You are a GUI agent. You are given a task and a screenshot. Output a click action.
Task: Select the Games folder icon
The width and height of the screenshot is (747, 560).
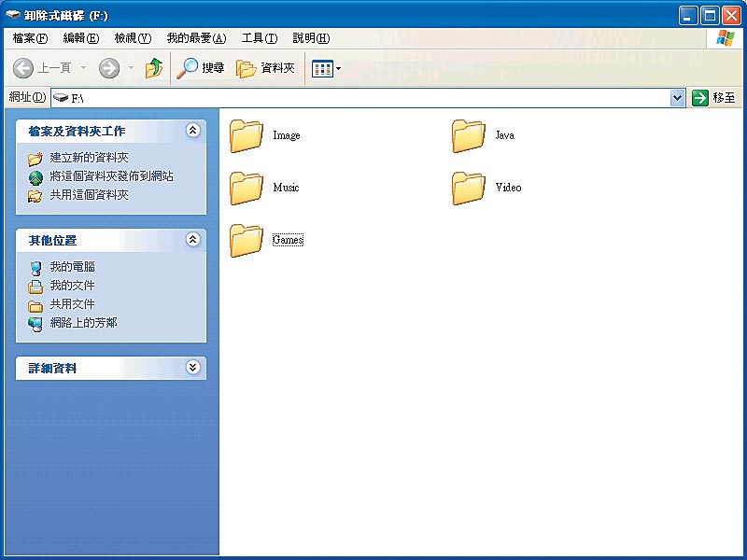point(246,241)
